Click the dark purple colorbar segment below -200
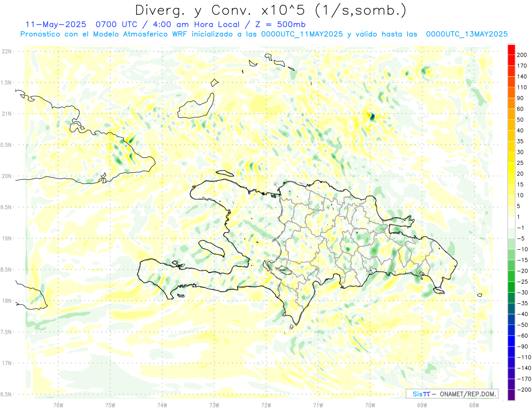The image size is (532, 411). 511,395
